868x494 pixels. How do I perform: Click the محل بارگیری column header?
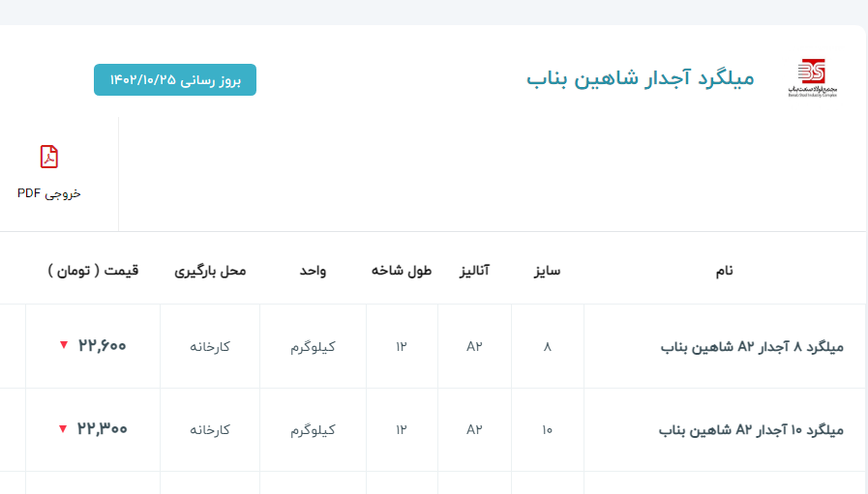[x=210, y=271]
